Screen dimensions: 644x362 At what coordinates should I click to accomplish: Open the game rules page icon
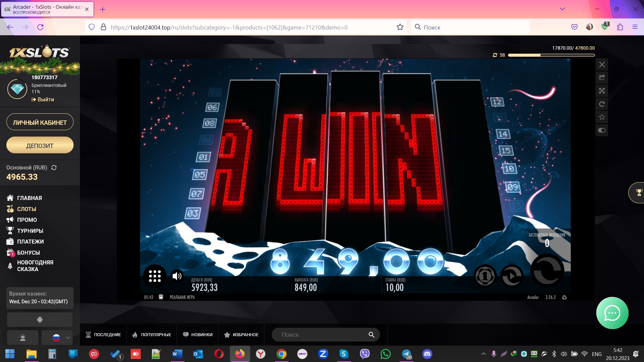(x=161, y=297)
